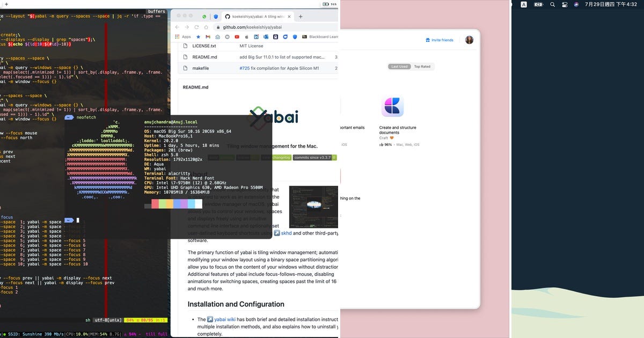Open Spotlight search from the menu bar
644x338 pixels.
[x=553, y=5]
